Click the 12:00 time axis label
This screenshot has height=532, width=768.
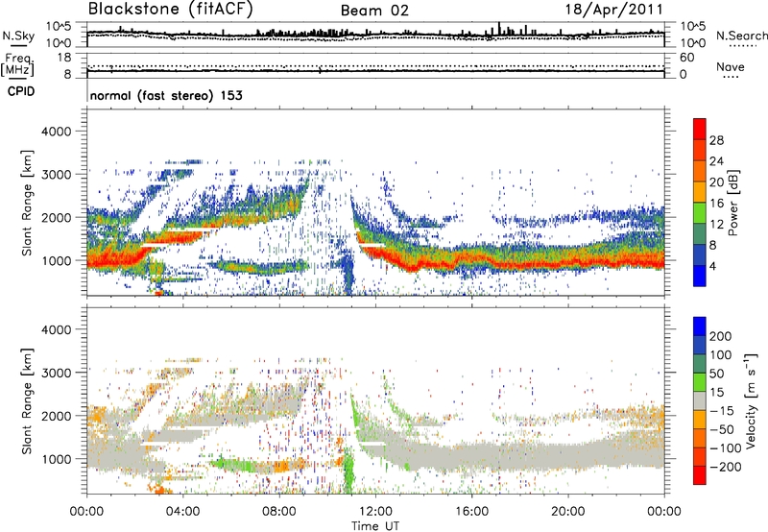pyautogui.click(x=375, y=512)
